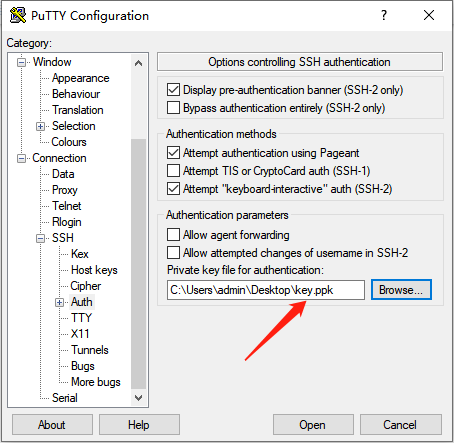Collapse the Connection category node
The image size is (454, 443).
pos(21,158)
